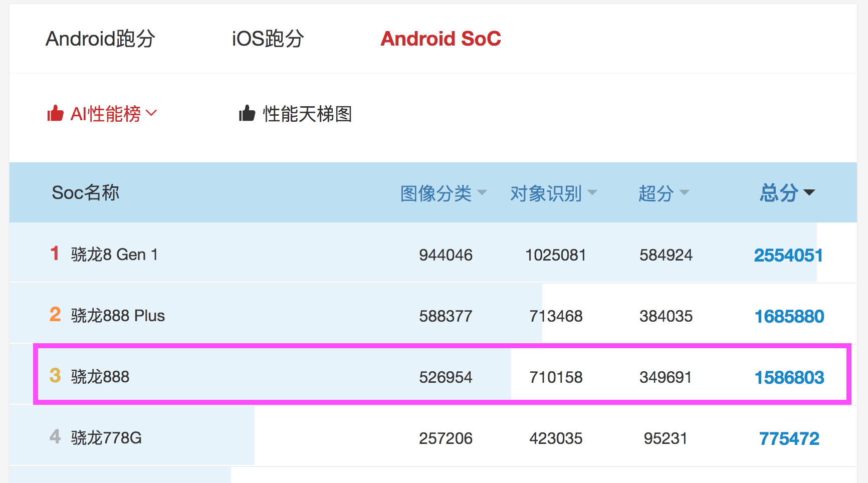Click object recognition score 710158
The image size is (868, 483).
pos(556,377)
